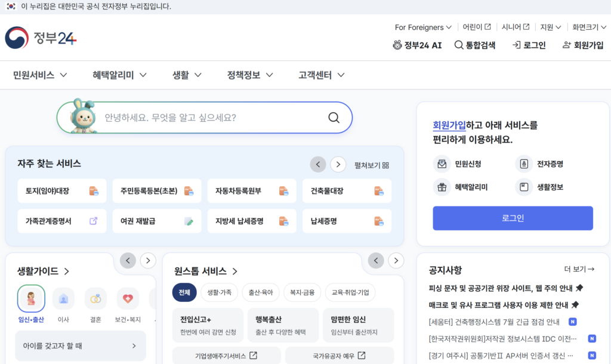This screenshot has height=364, width=611.
Task: Expand the 지원 dropdown
Action: (551, 27)
